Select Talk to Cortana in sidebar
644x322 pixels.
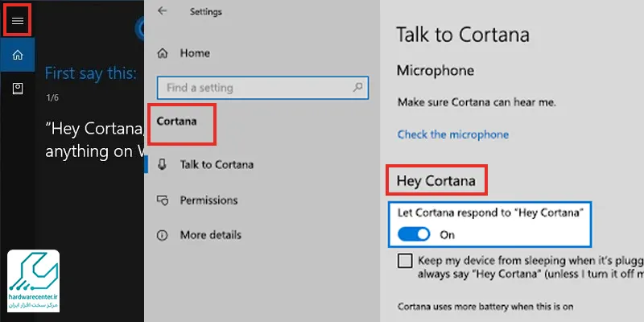pos(217,165)
